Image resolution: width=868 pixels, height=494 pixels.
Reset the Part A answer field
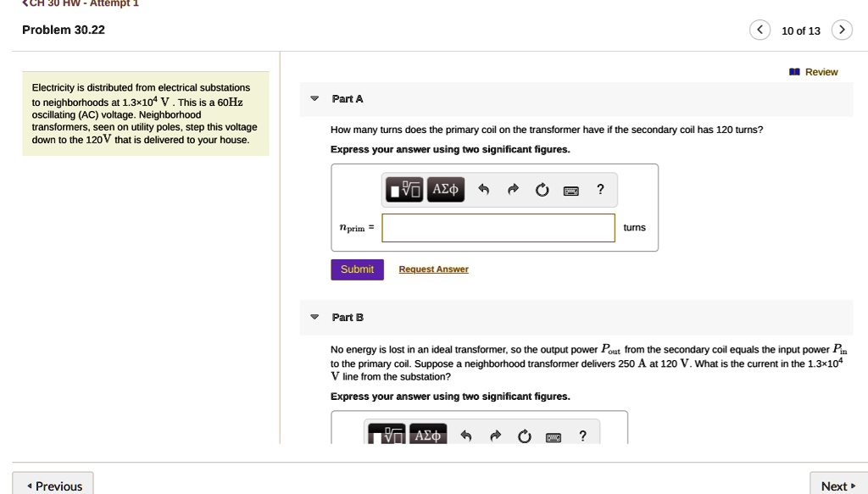point(542,189)
